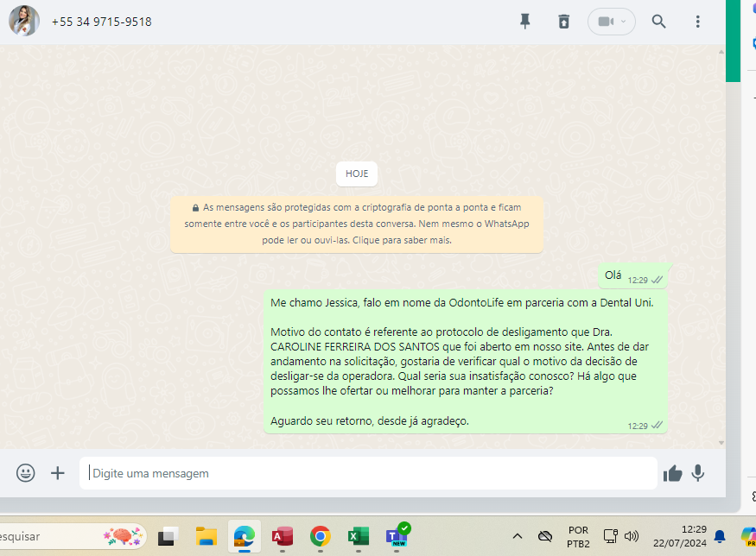Open Microsoft Teams from the taskbar
Image resolution: width=756 pixels, height=556 pixels.
click(397, 535)
